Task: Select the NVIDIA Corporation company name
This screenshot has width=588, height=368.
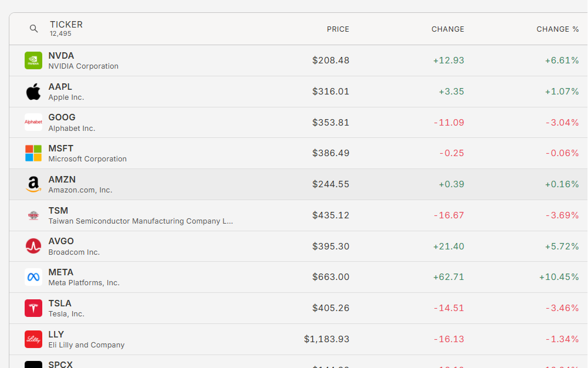Action: (x=83, y=66)
